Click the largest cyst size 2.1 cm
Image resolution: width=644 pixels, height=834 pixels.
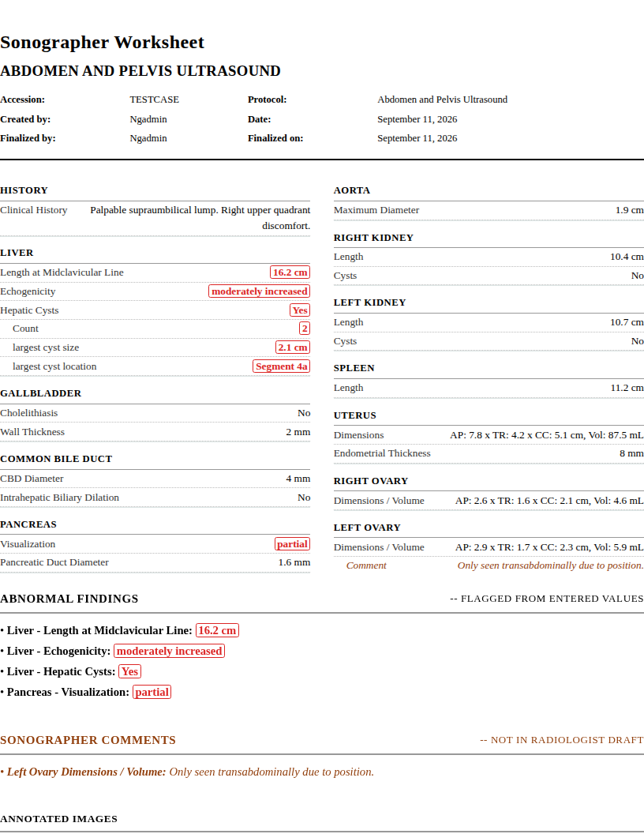(293, 347)
